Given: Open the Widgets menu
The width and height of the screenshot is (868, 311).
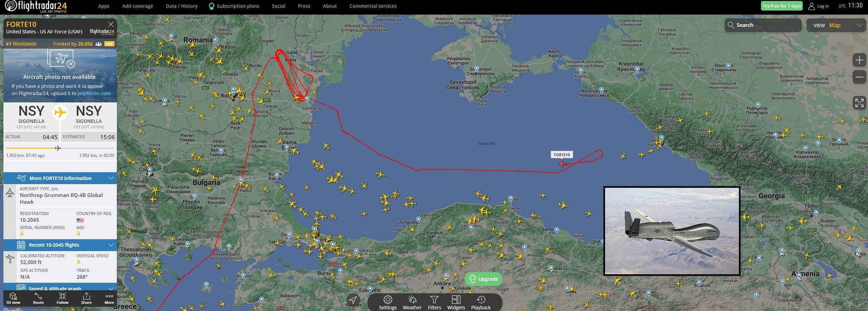Looking at the screenshot, I should pyautogui.click(x=456, y=303).
